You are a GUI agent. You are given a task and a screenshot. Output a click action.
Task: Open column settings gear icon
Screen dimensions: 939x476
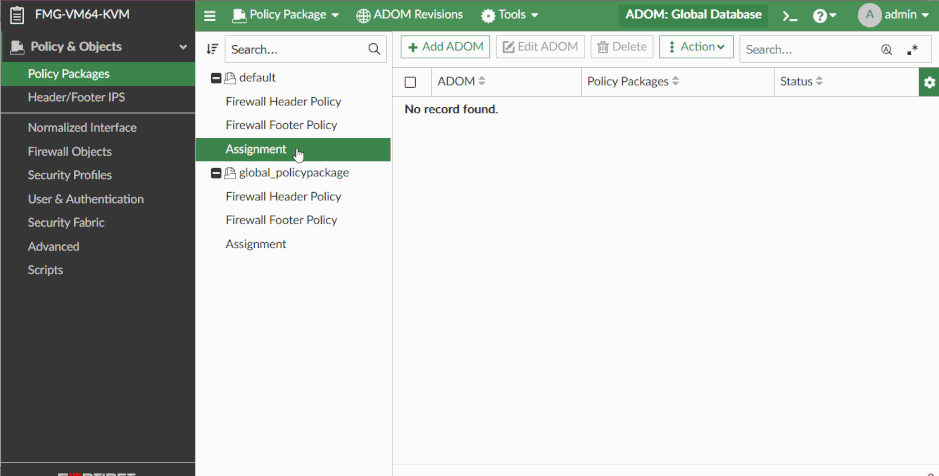click(929, 82)
